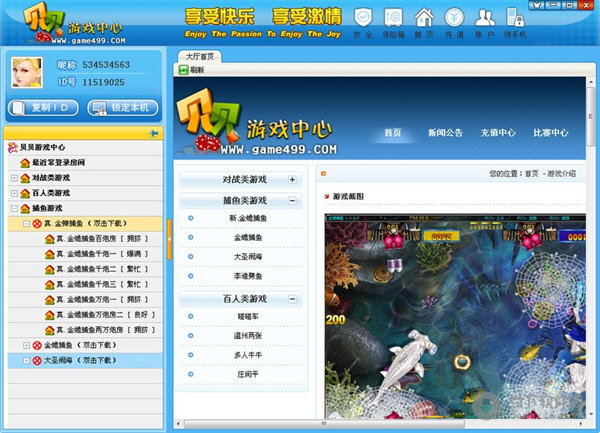Image resolution: width=600 pixels, height=433 pixels.
Task: Open 温州两张 game link
Action: (x=248, y=335)
